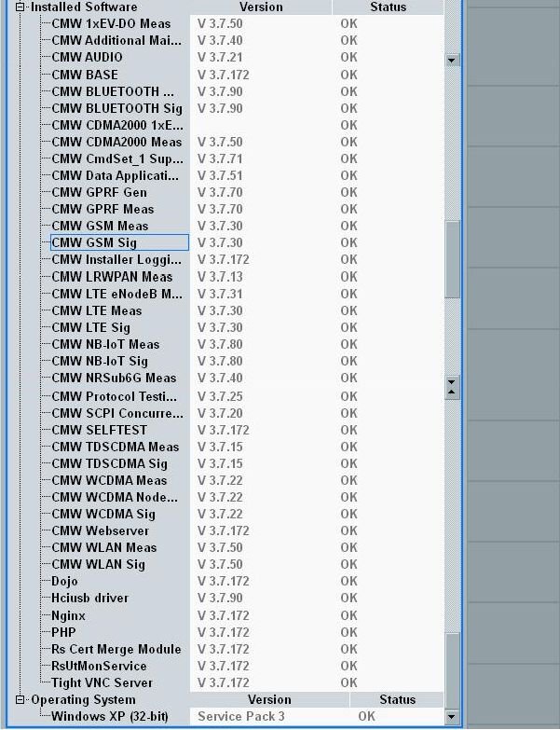Select the CMW WLAN Meas entry
Screen dimensions: 560x730
pos(104,547)
